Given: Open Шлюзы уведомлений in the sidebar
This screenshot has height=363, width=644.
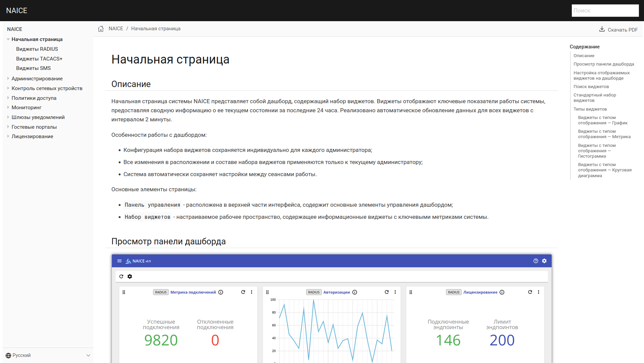Looking at the screenshot, I should (x=38, y=117).
